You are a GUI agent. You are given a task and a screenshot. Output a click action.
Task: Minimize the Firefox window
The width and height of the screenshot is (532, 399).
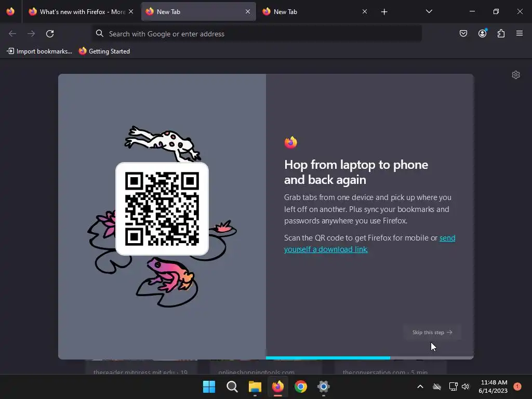click(472, 11)
